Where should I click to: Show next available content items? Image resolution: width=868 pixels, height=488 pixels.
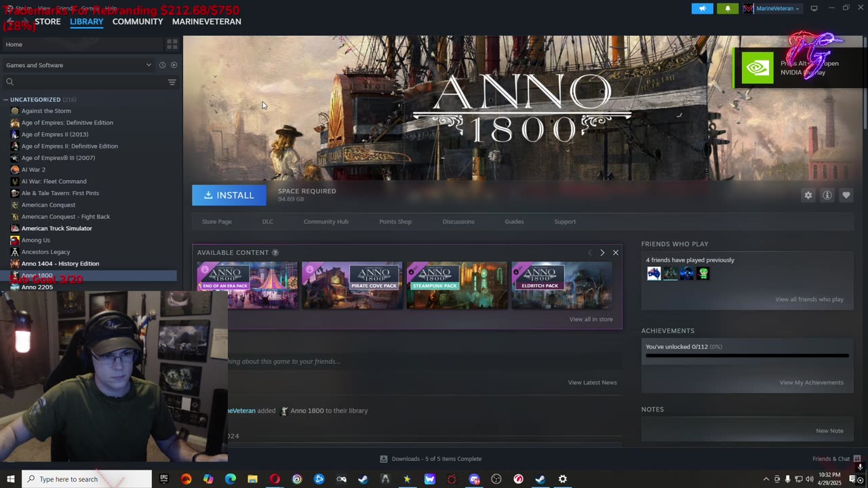602,253
